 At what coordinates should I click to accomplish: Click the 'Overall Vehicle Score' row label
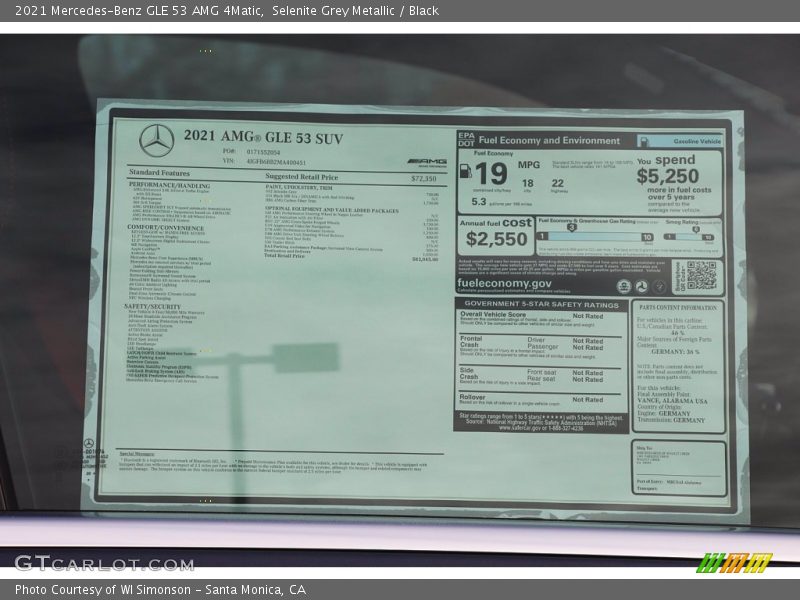(493, 314)
